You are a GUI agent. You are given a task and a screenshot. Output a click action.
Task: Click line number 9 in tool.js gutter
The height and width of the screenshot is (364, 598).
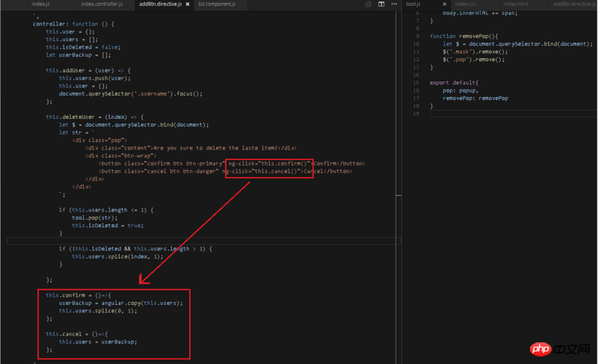tap(418, 36)
